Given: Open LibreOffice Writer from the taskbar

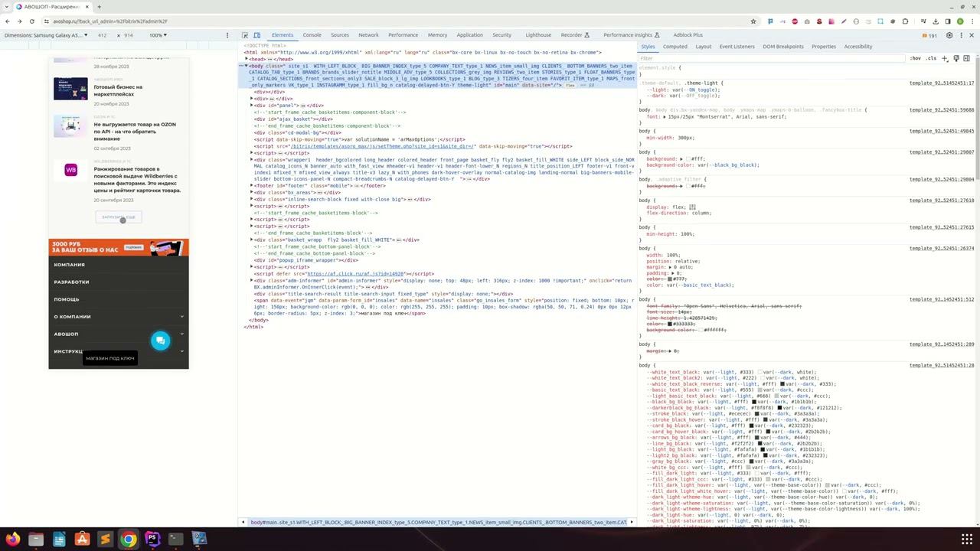Looking at the screenshot, I should tap(59, 539).
